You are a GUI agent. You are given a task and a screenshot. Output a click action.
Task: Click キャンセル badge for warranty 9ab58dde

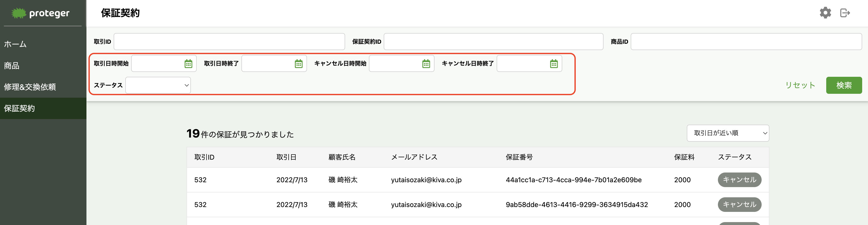(x=739, y=204)
